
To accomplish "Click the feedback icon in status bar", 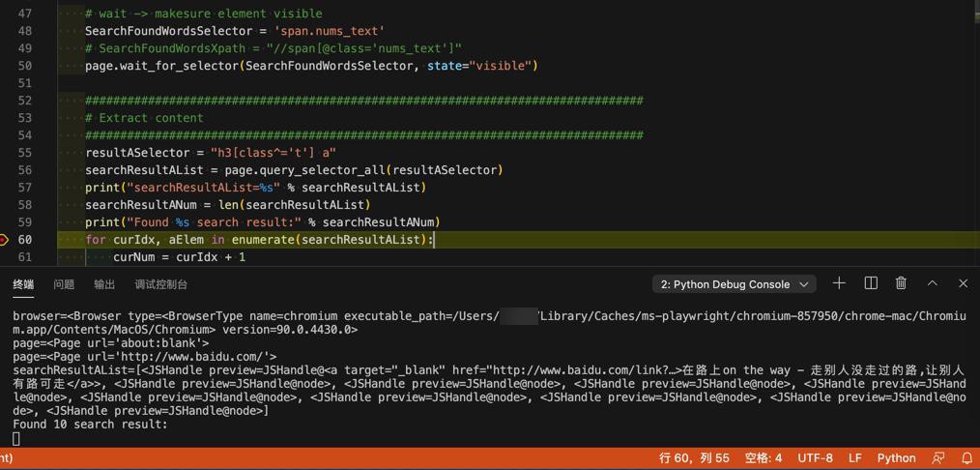I will tap(938, 458).
